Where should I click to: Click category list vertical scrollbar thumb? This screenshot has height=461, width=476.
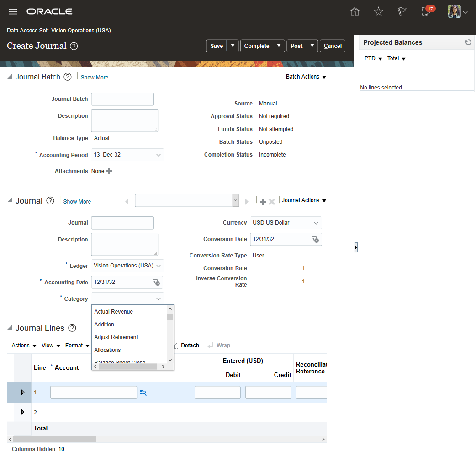170,317
